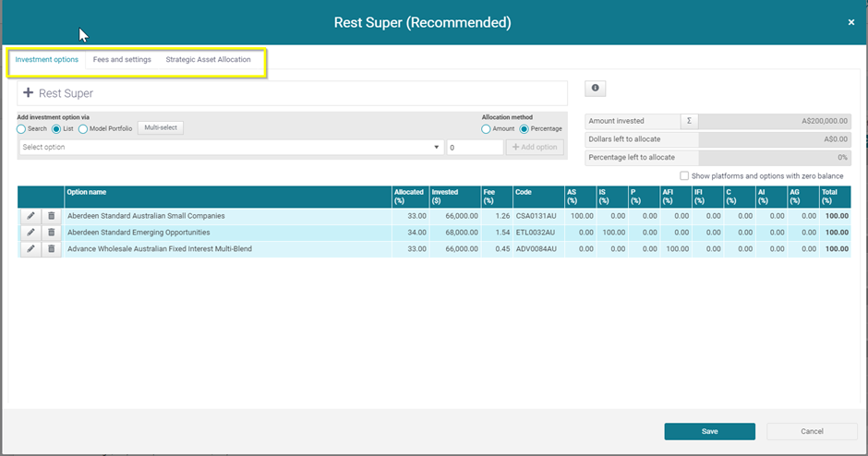This screenshot has height=456, width=868.
Task: Delete Aberdeen Standard Australian Small Companies row
Action: 51,216
